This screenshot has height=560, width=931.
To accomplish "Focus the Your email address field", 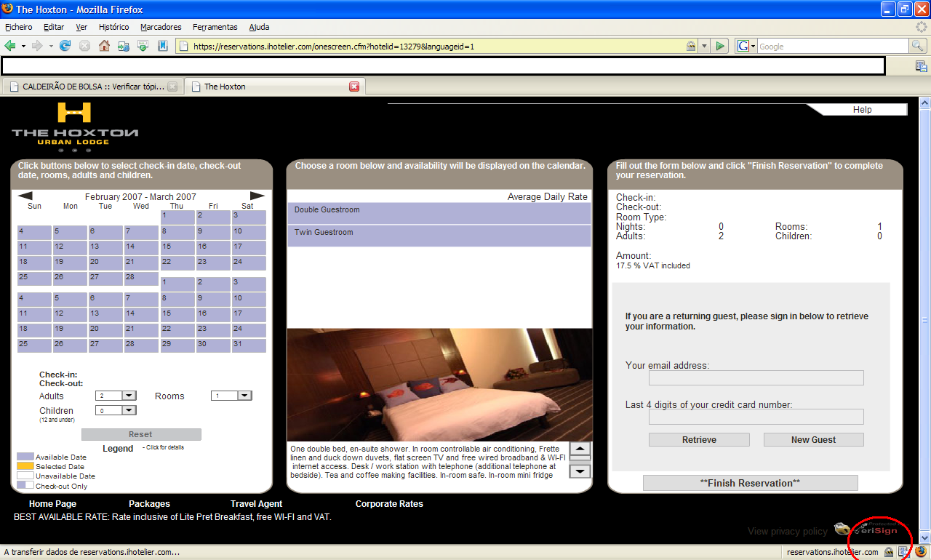I will 756,377.
